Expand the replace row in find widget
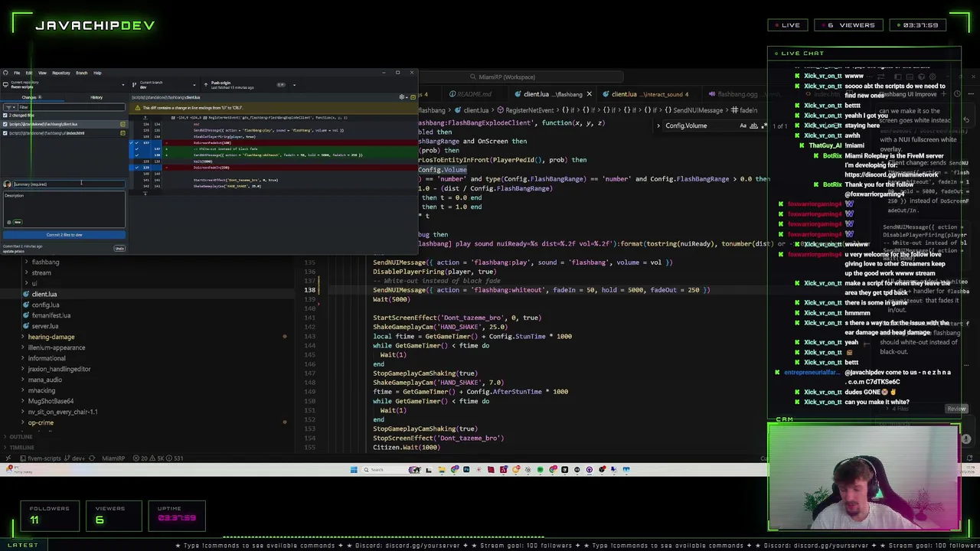 pyautogui.click(x=658, y=126)
